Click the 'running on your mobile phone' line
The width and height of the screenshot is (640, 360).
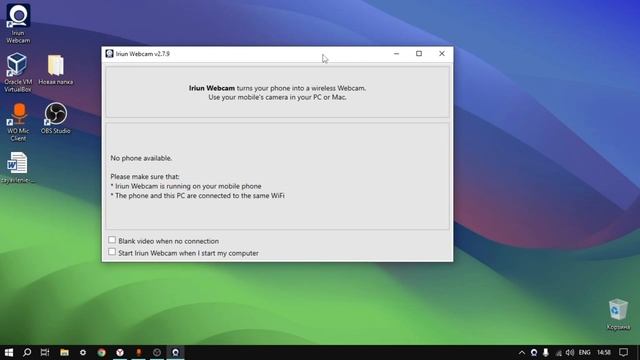186,186
